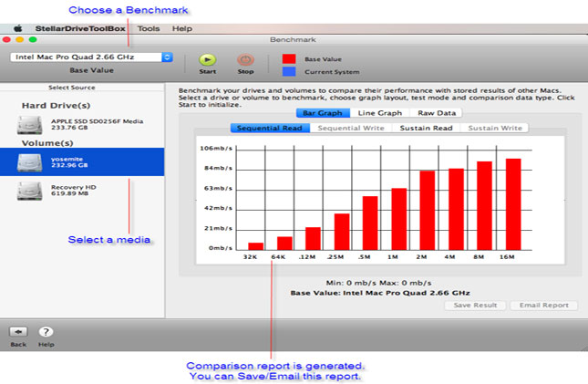Open the StellarDriveToolBox menu

coord(80,28)
